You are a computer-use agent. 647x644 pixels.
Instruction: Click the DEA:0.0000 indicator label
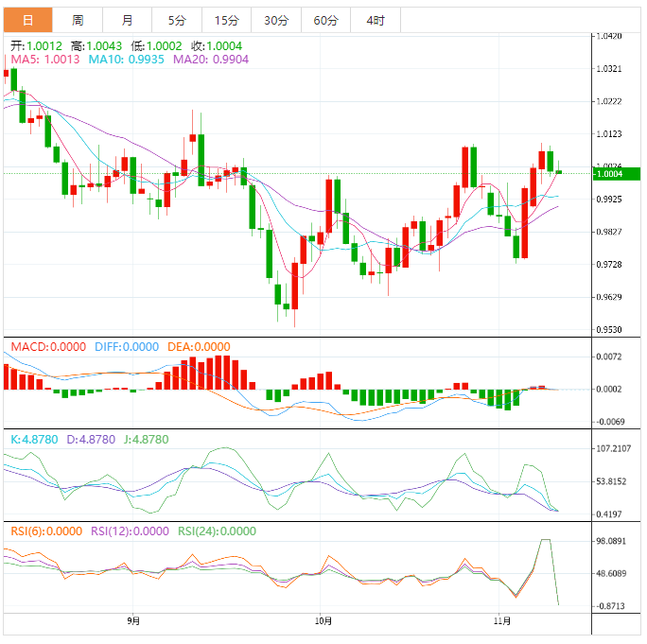[199, 347]
